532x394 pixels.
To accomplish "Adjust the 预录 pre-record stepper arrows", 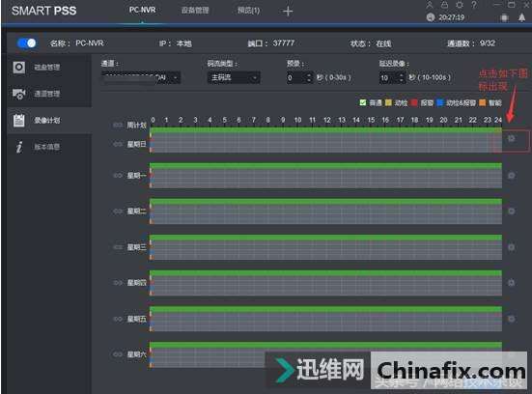I will coord(309,77).
